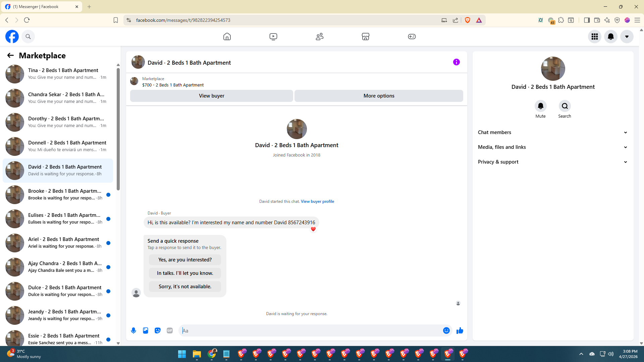The height and width of the screenshot is (362, 644).
Task: Send quick reply 'Sorry, it's not available.'
Action: click(x=185, y=287)
